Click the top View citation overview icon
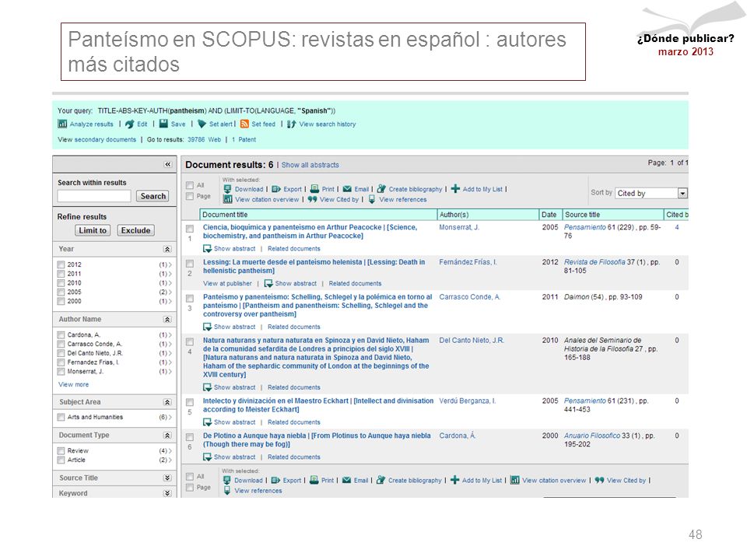Screen dimensions: 747x560 tap(228, 200)
